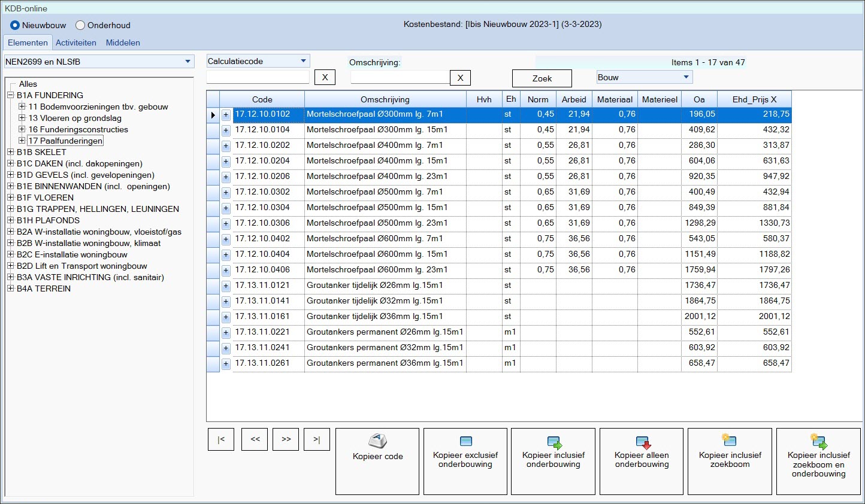Expand 17 Paalfunderingen node
The width and height of the screenshot is (865, 504).
[x=22, y=141]
